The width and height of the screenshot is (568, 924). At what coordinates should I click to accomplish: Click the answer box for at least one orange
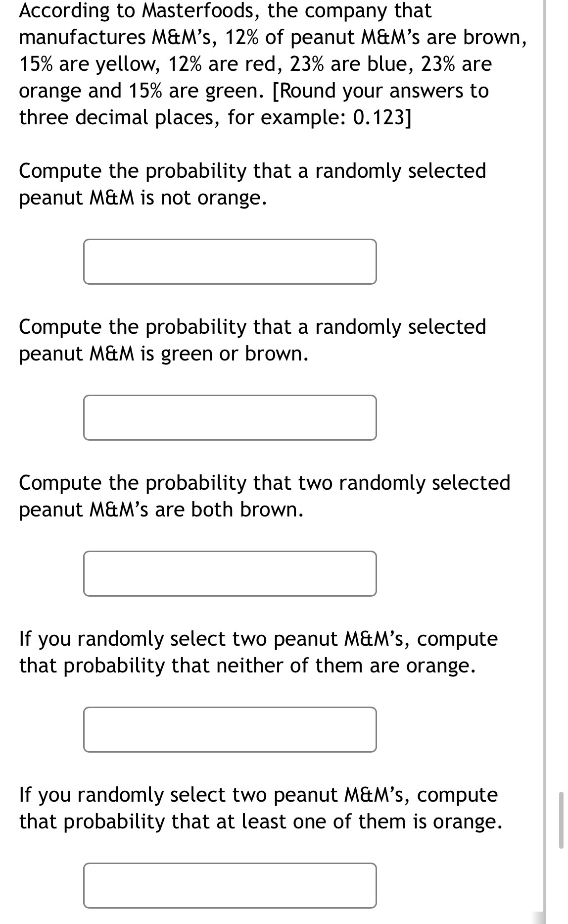(230, 885)
